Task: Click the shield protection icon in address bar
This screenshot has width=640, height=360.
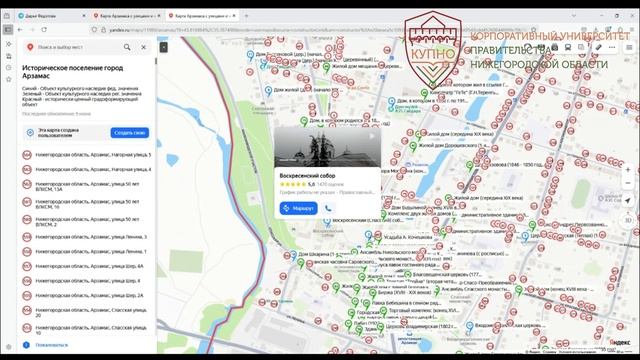Action: pyautogui.click(x=94, y=30)
